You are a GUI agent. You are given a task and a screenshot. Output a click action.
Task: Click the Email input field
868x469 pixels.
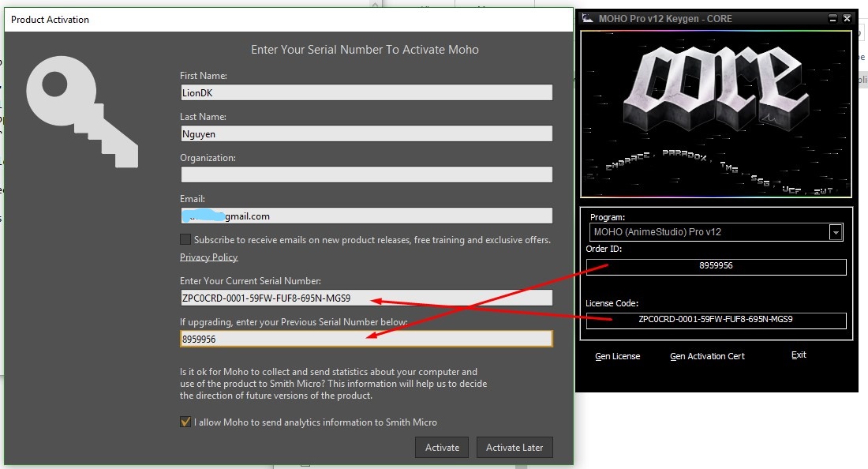[366, 216]
